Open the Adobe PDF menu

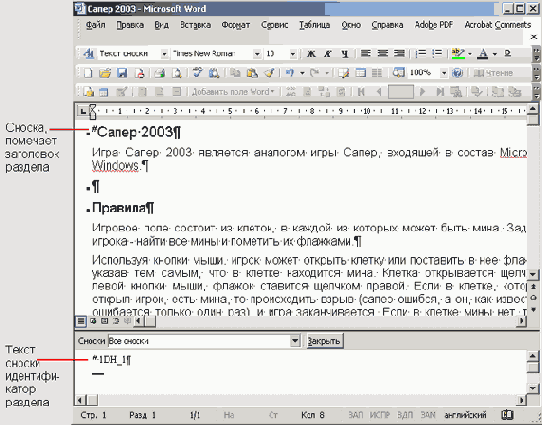coord(434,25)
